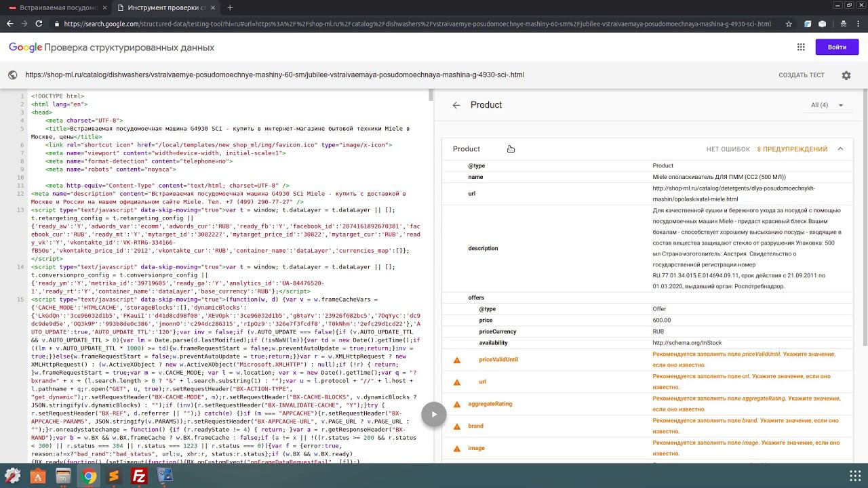Image resolution: width=868 pixels, height=488 pixels.
Task: Open a new browser tab
Action: point(230,7)
